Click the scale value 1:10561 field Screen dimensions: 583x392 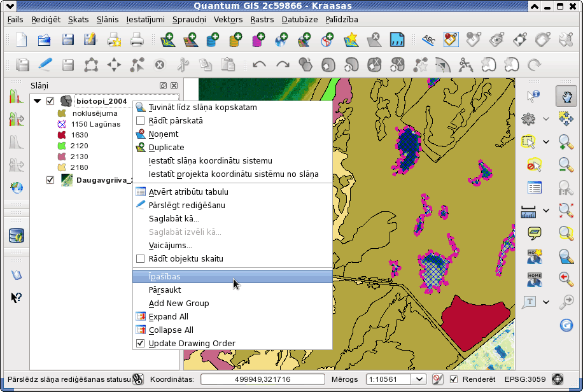[389, 379]
